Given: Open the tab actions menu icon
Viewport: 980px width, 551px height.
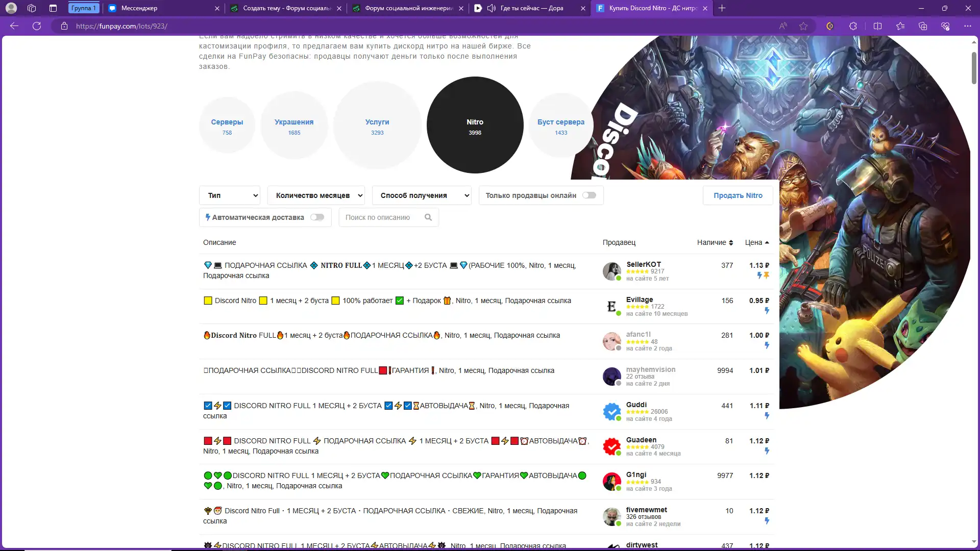Looking at the screenshot, I should (53, 8).
